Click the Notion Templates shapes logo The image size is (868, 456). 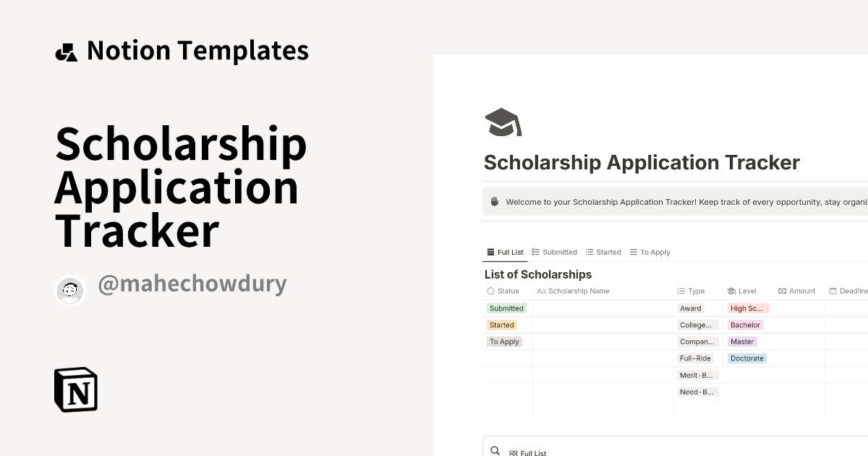67,52
